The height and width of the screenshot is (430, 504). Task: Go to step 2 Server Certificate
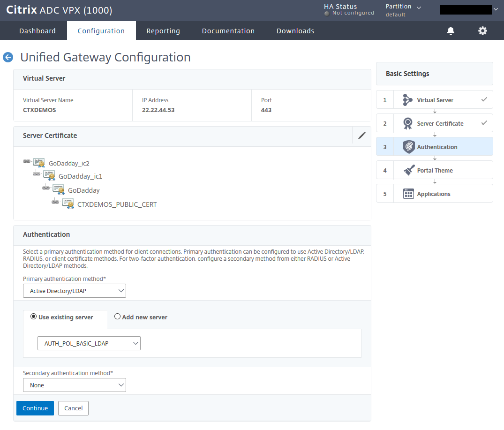pyautogui.click(x=435, y=123)
